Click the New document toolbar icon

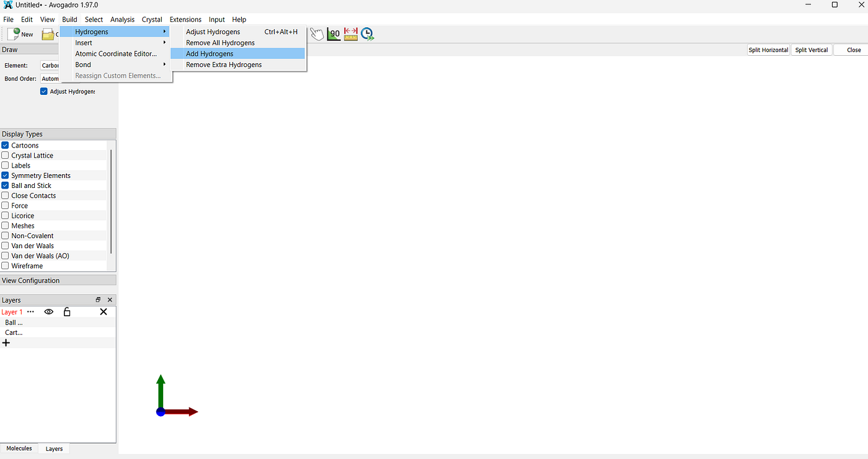13,34
